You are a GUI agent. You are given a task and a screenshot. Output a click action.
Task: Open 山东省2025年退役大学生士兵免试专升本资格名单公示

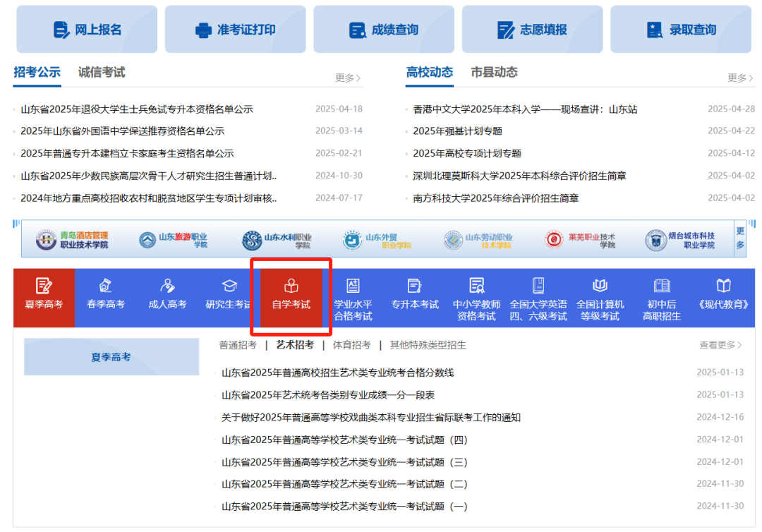[137, 109]
